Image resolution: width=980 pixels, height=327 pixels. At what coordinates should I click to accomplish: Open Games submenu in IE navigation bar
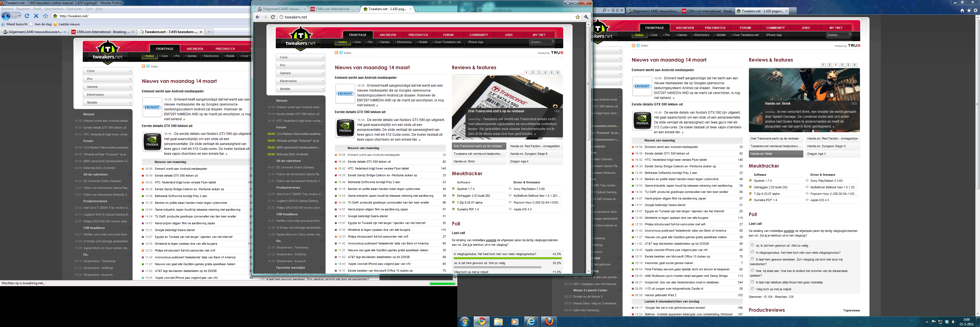point(681,35)
